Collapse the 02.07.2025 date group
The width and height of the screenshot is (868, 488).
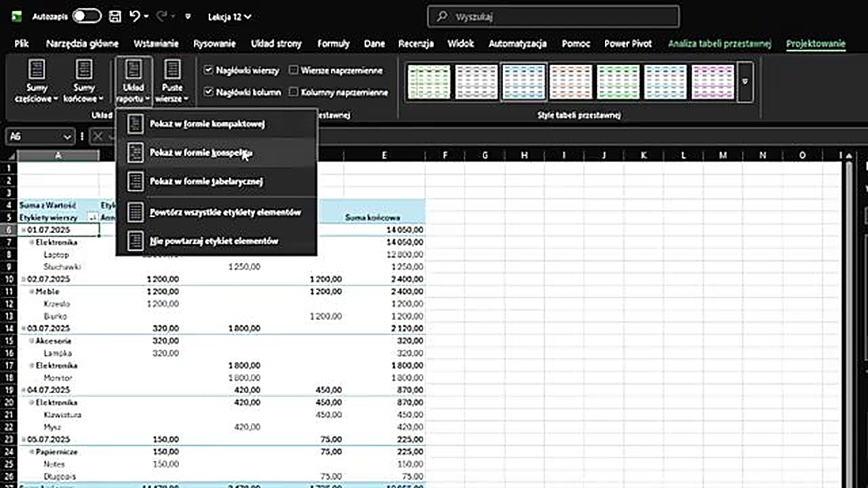click(24, 279)
